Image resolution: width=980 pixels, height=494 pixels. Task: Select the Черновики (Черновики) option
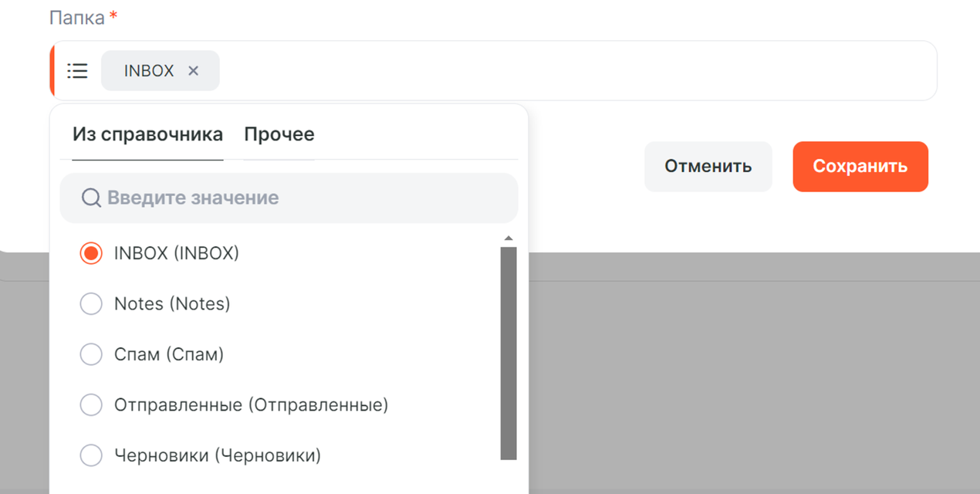click(x=91, y=455)
